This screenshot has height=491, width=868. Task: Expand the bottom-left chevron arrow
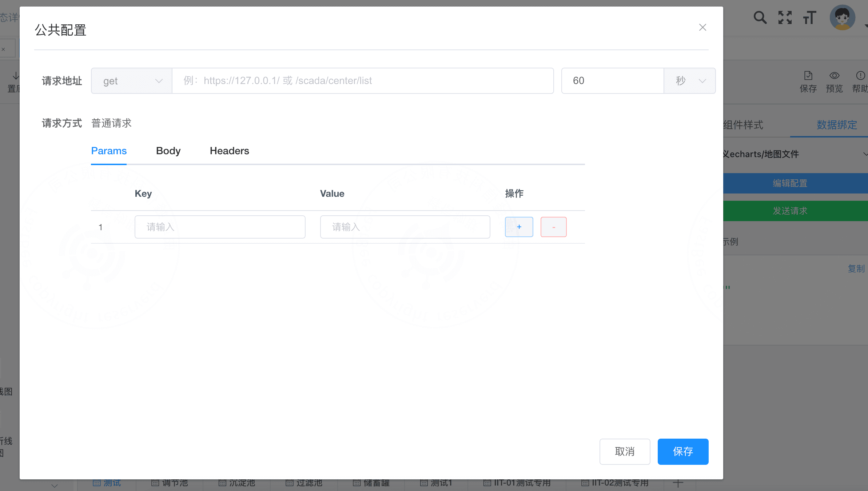[55, 486]
